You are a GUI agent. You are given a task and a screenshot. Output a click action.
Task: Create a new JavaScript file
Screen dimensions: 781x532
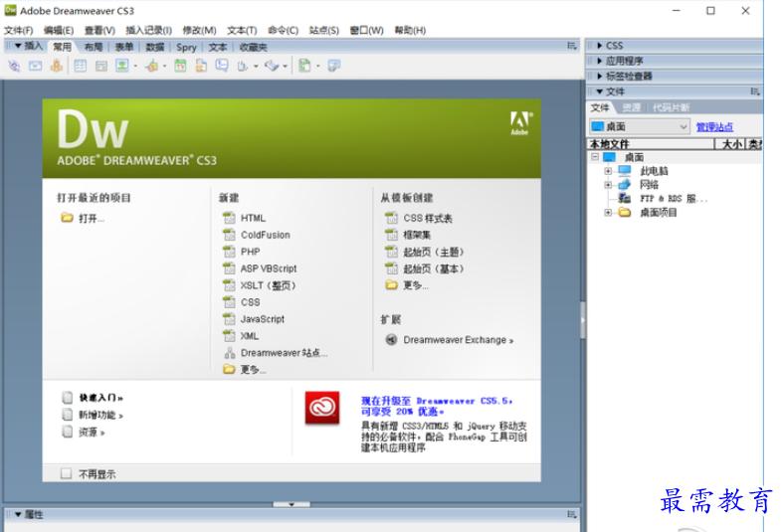pos(263,319)
